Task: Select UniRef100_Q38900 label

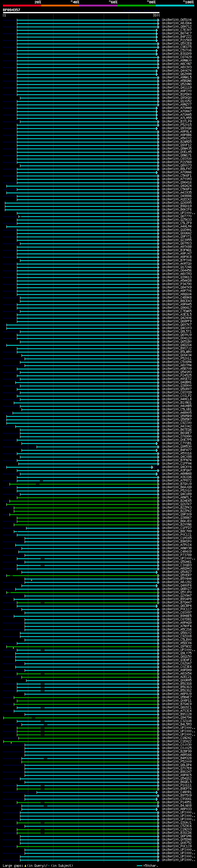Action: (x=176, y=386)
